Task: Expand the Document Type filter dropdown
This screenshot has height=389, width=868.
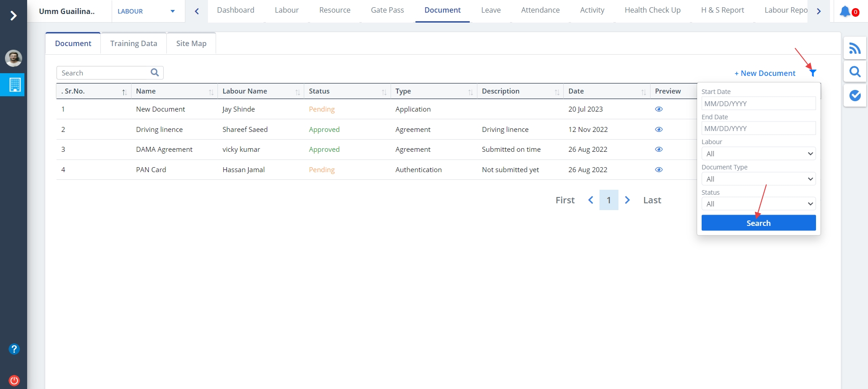Action: 758,179
